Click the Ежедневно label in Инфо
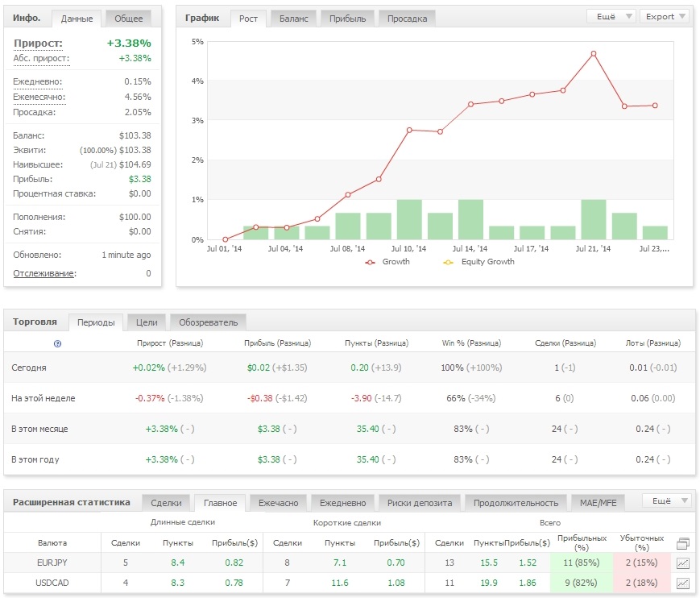 click(38, 81)
